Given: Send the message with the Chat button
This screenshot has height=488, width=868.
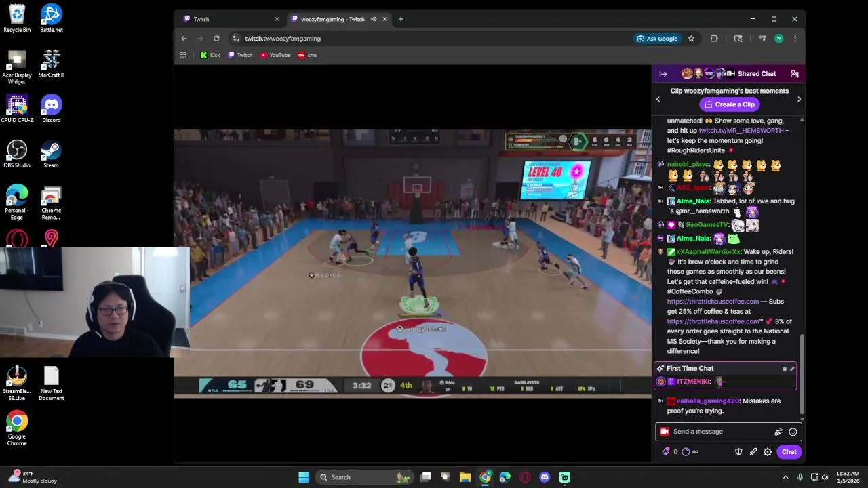Looking at the screenshot, I should (789, 452).
